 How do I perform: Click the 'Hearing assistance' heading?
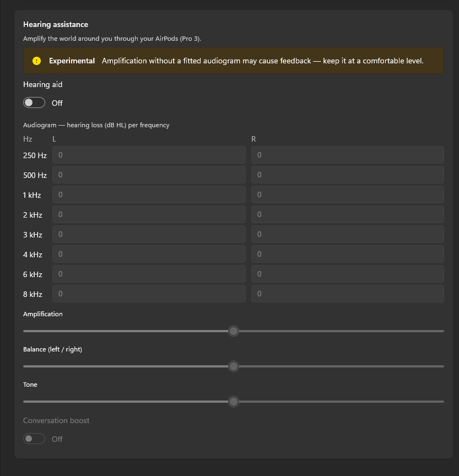pos(56,25)
